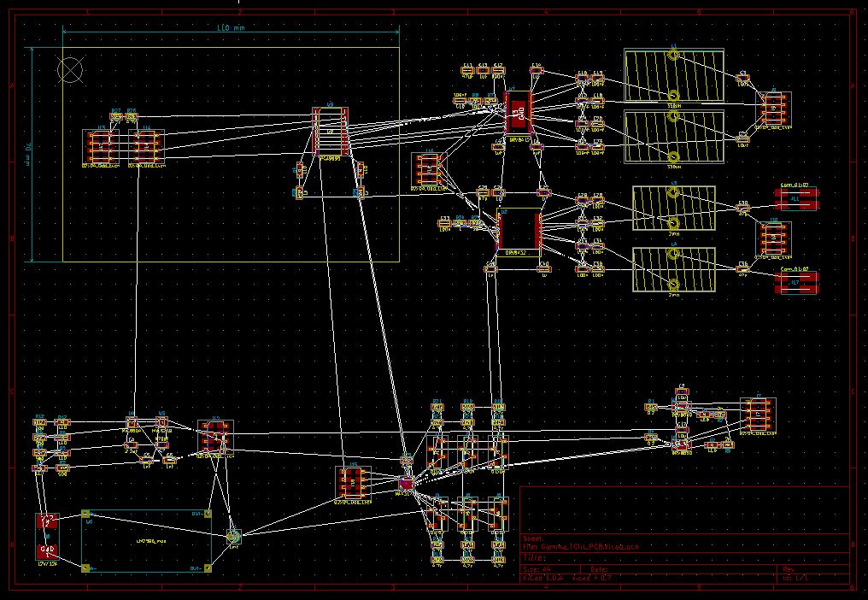This screenshot has height=600, width=868.
Task: Select the round electrolytic capacitor footprint
Action: tap(233, 536)
